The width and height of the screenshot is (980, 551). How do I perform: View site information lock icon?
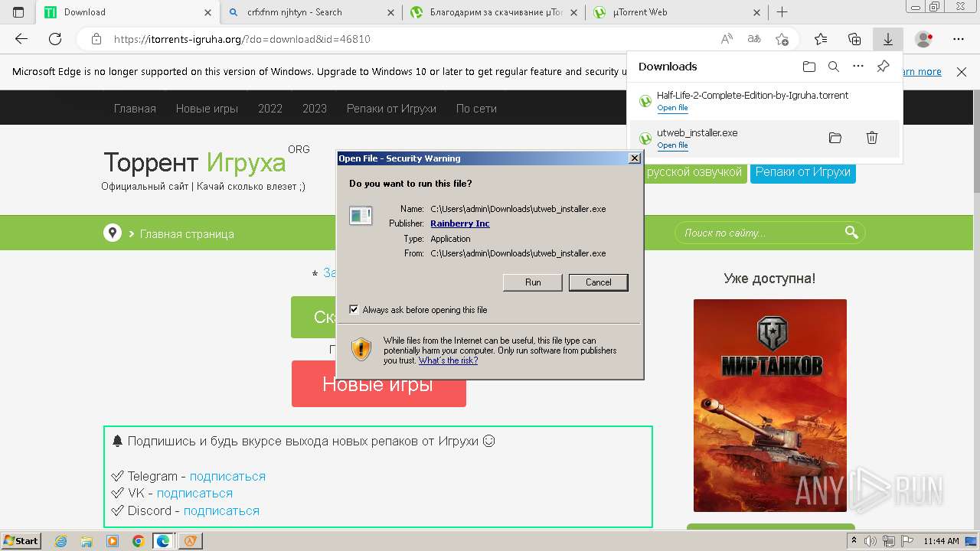click(x=96, y=39)
